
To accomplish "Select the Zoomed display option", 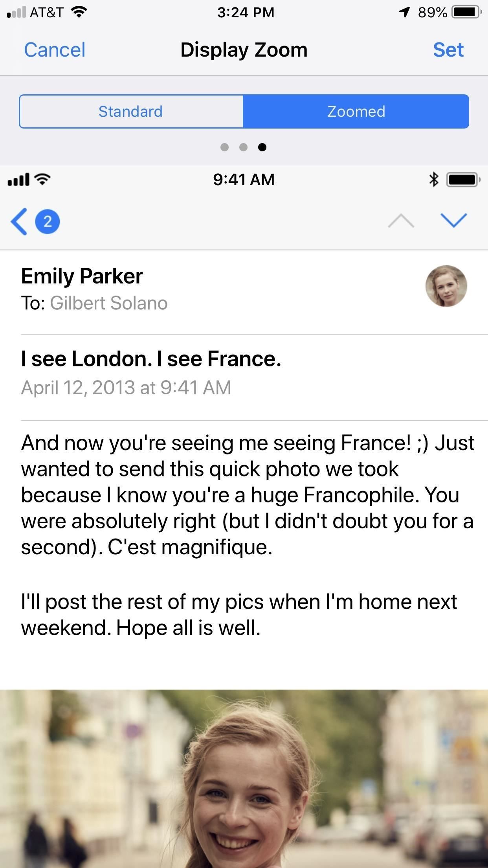I will [x=356, y=111].
